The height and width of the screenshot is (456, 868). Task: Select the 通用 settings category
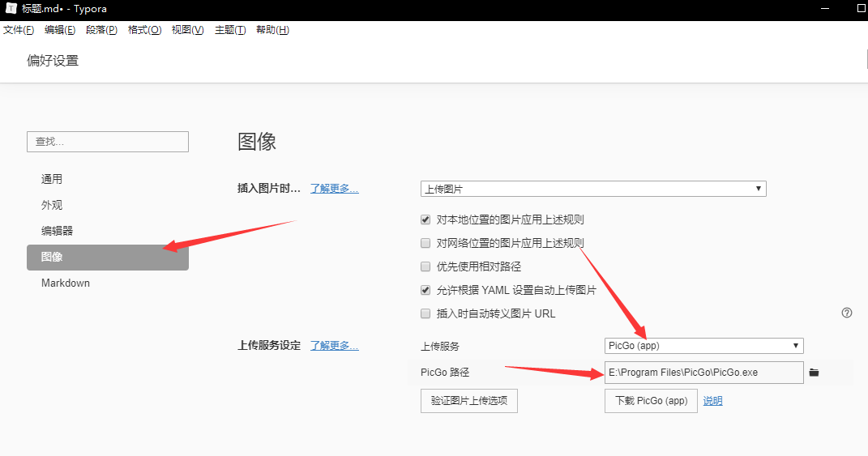[108, 179]
